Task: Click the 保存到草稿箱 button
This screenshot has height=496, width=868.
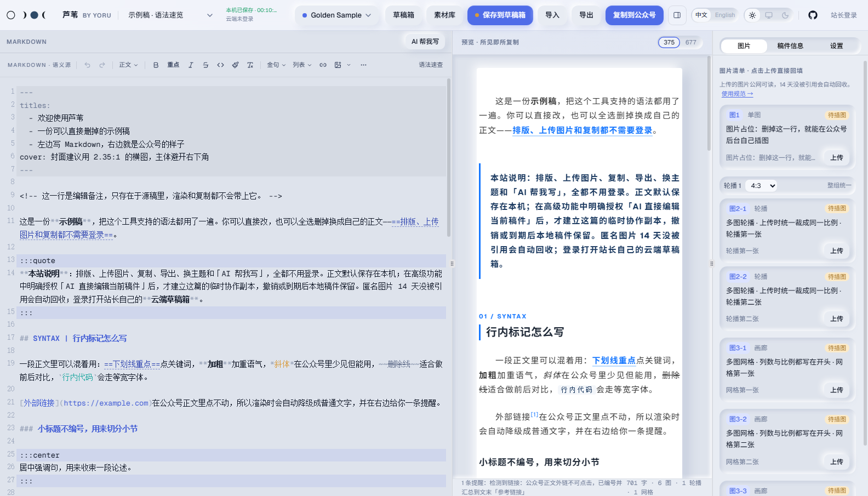Action: (500, 15)
